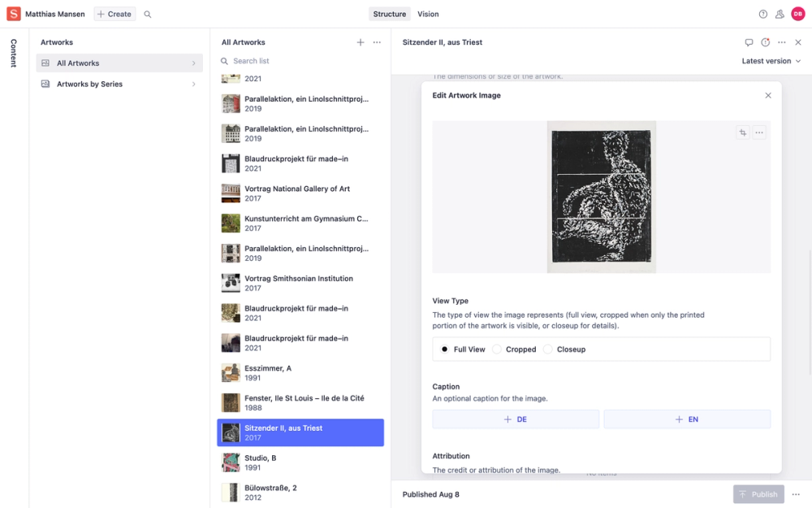
Task: Click Studio, B thumbnail image
Action: [231, 463]
